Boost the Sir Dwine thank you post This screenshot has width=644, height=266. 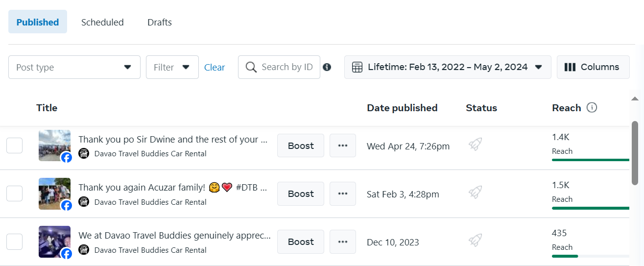(301, 145)
